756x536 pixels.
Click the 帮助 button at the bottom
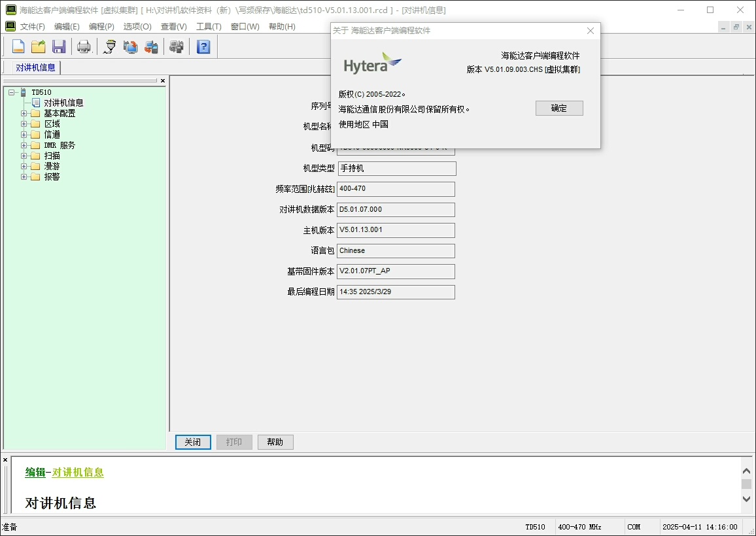tap(275, 443)
